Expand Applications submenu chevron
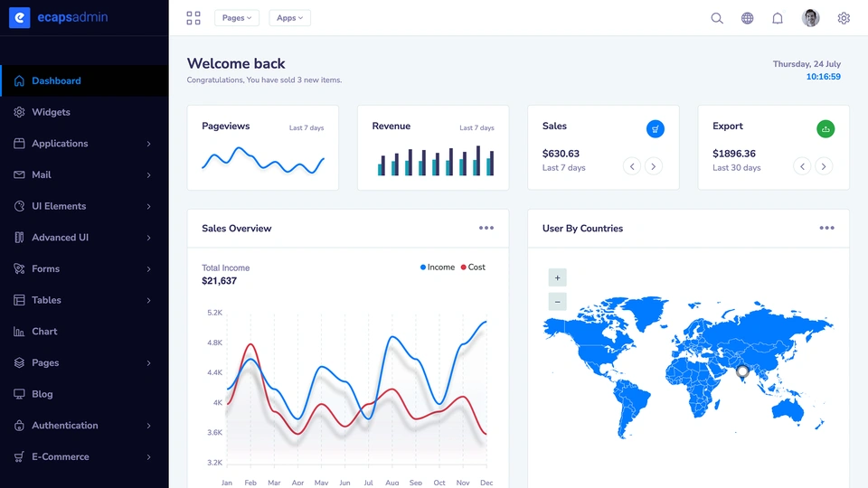 pyautogui.click(x=149, y=144)
